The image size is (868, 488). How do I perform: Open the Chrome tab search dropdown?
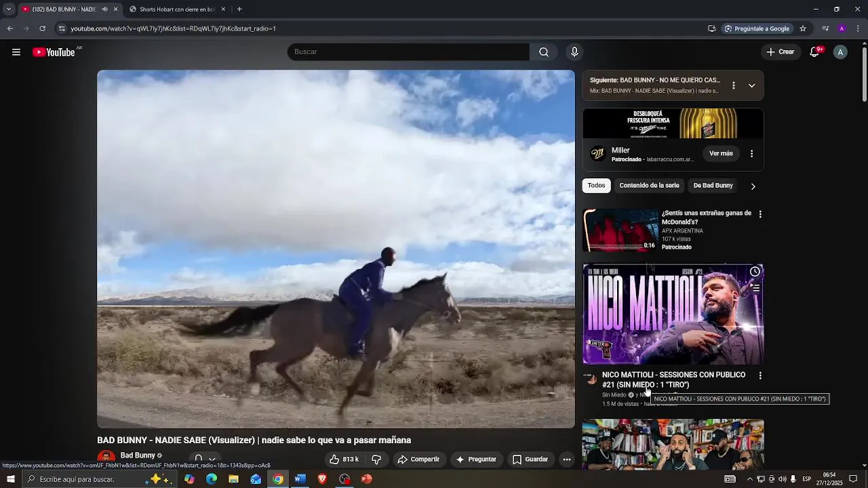click(x=9, y=9)
